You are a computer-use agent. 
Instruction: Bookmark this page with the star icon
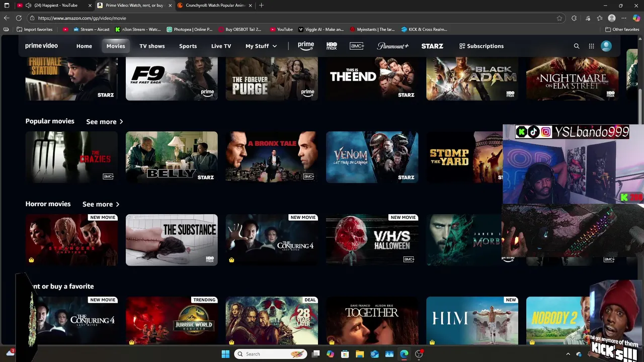(559, 18)
